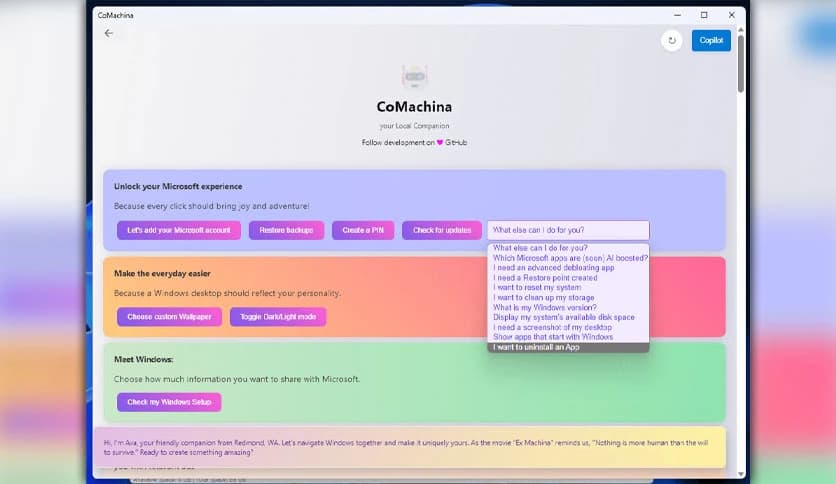
Task: Click the back arrow icon
Action: (109, 33)
